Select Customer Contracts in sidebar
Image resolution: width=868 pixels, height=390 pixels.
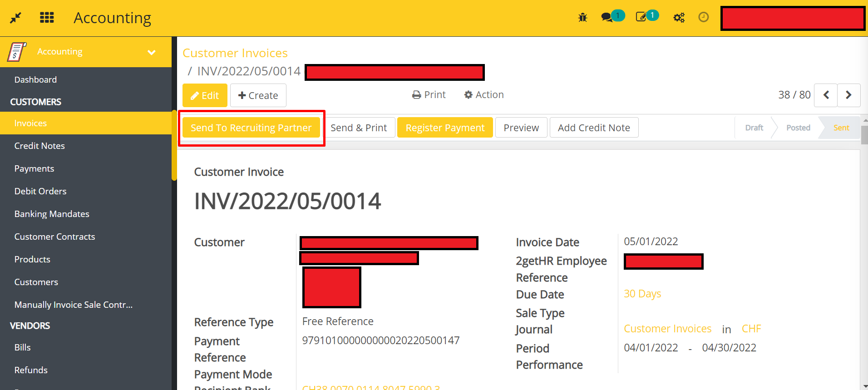pos(54,237)
